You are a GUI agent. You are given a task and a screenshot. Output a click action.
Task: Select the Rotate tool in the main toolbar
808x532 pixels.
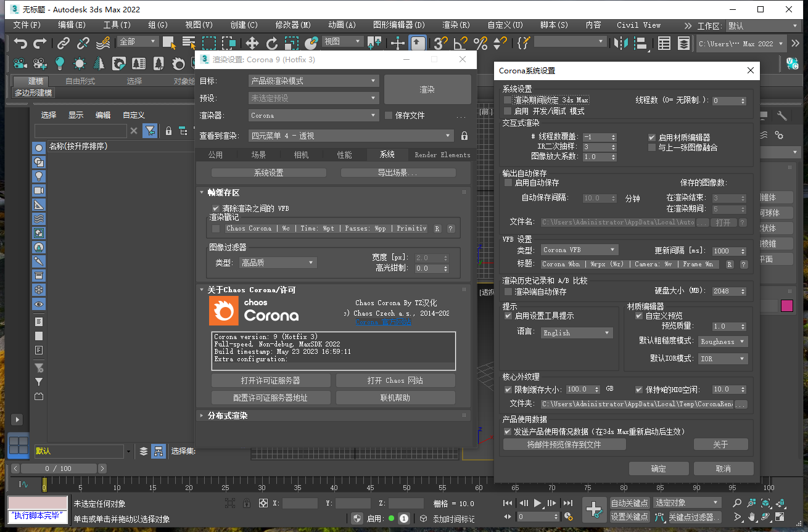[x=270, y=44]
